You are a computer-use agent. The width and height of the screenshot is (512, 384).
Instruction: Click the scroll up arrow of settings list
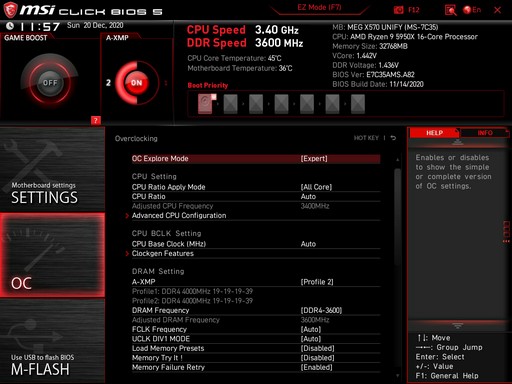point(397,160)
